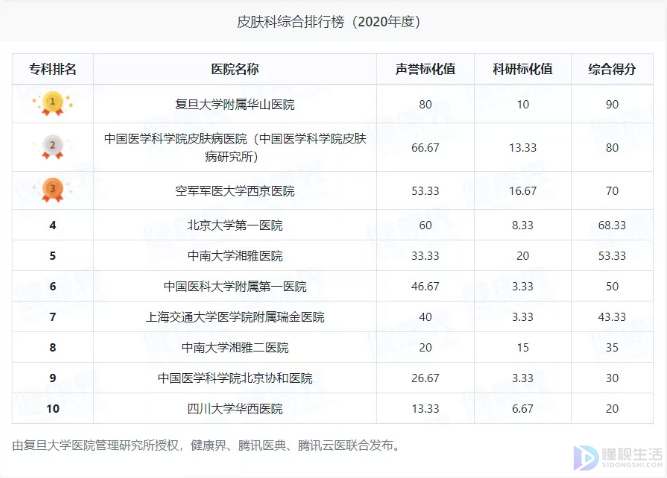Click reputation value 26.67
This screenshot has width=667, height=478.
click(425, 378)
